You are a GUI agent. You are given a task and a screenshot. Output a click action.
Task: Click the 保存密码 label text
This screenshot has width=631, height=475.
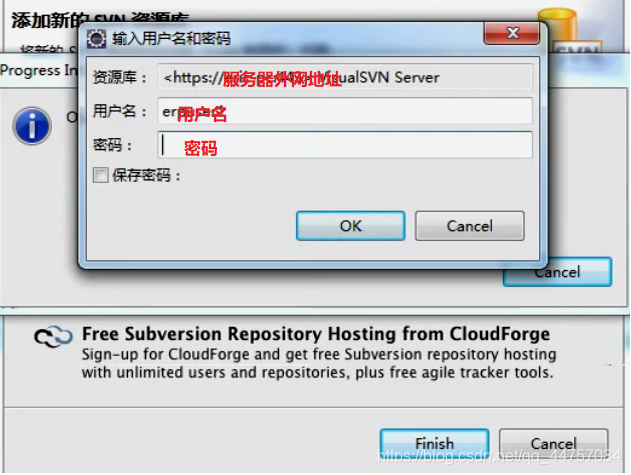click(146, 176)
